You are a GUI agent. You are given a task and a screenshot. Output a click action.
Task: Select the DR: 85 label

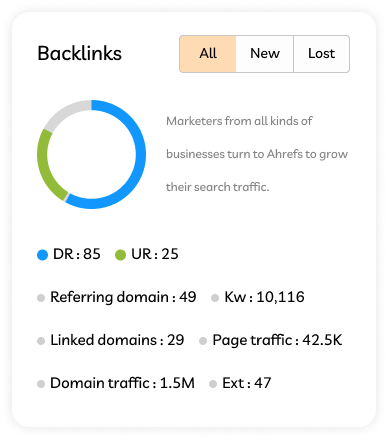pyautogui.click(x=77, y=254)
